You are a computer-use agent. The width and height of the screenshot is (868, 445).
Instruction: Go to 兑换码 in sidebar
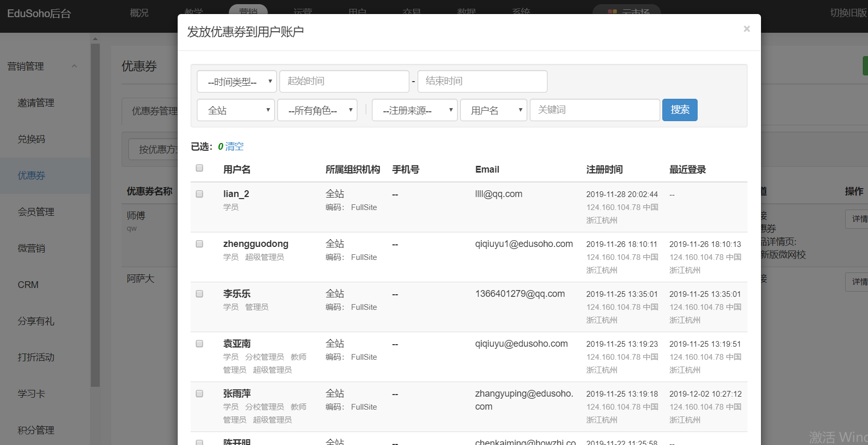click(x=31, y=139)
